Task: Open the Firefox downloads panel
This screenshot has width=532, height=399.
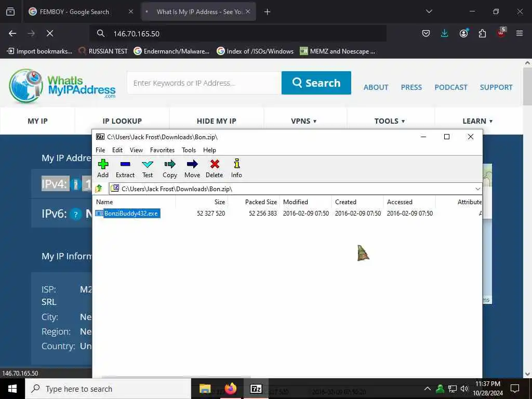Action: 445,33
